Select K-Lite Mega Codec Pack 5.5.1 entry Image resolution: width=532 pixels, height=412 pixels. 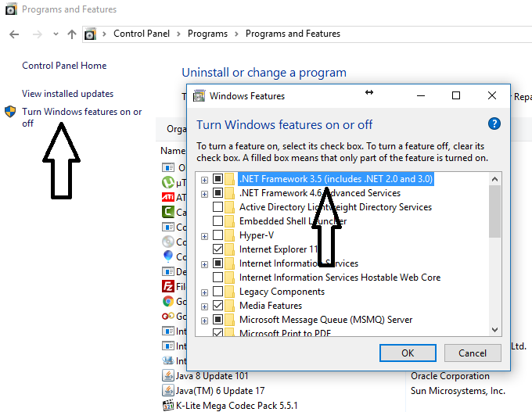[x=236, y=406]
